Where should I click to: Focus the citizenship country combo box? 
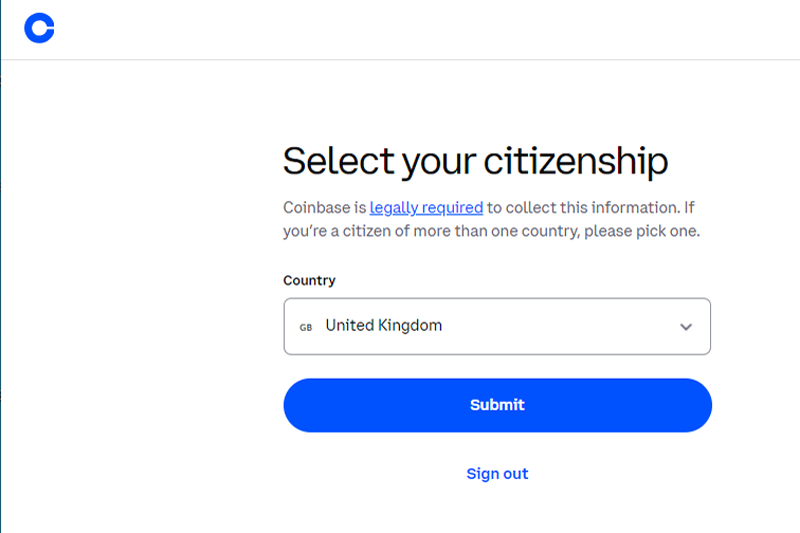(497, 326)
